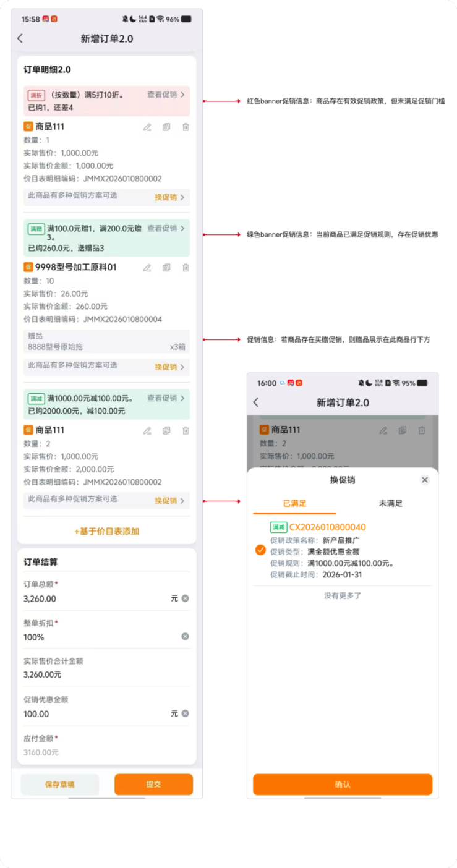Open 查看促销 on the 满赠 banner
457x868 pixels.
point(166,228)
